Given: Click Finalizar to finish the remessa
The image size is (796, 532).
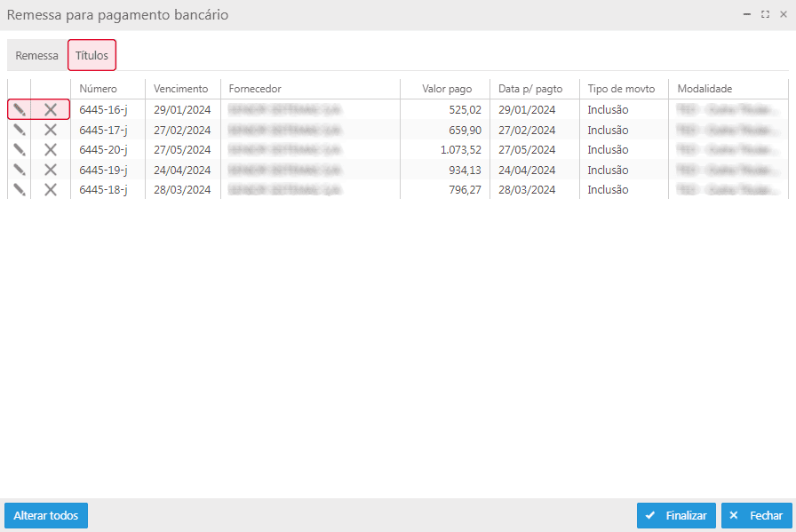Looking at the screenshot, I should (x=676, y=515).
